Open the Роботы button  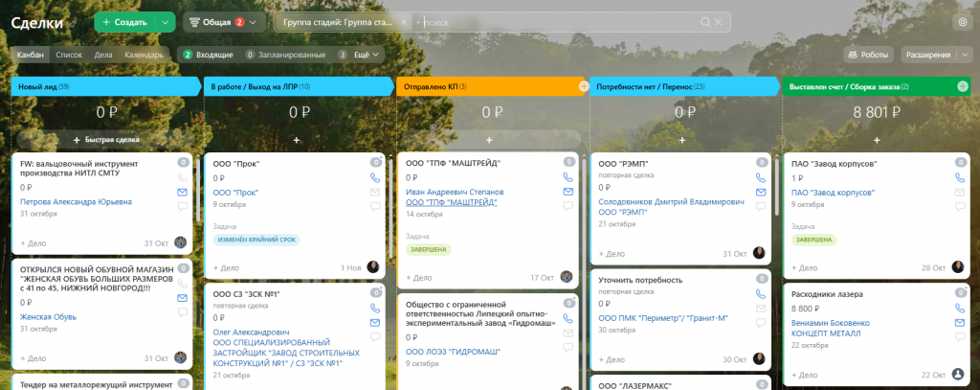click(x=868, y=55)
